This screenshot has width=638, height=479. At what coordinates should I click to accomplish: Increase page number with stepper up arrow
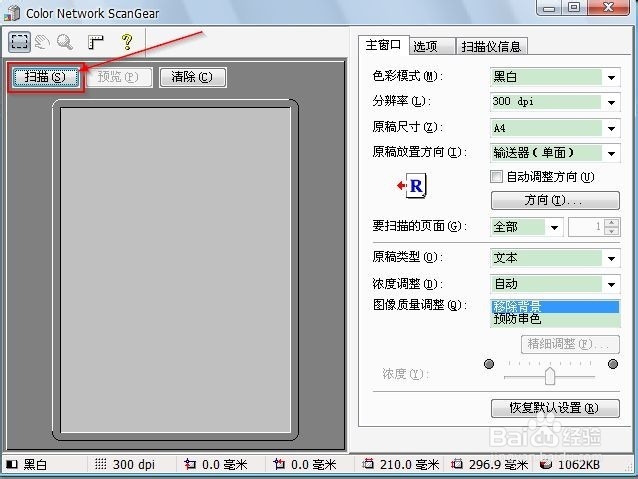tap(612, 223)
